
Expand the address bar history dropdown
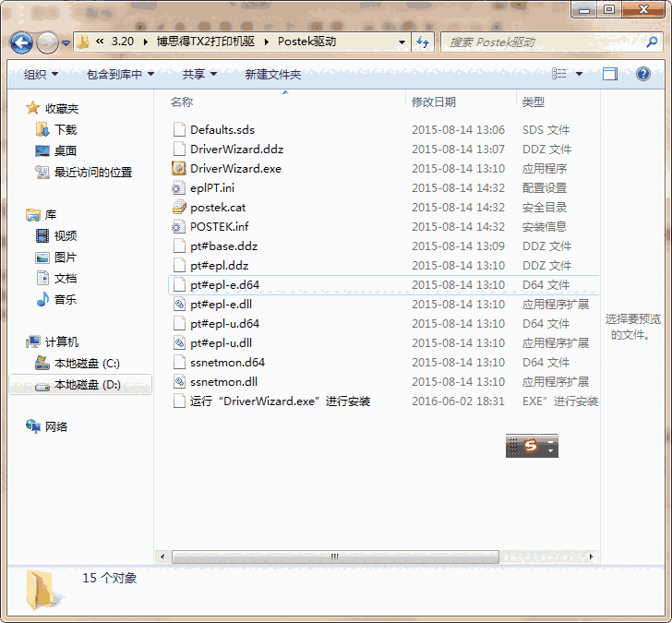tap(402, 42)
